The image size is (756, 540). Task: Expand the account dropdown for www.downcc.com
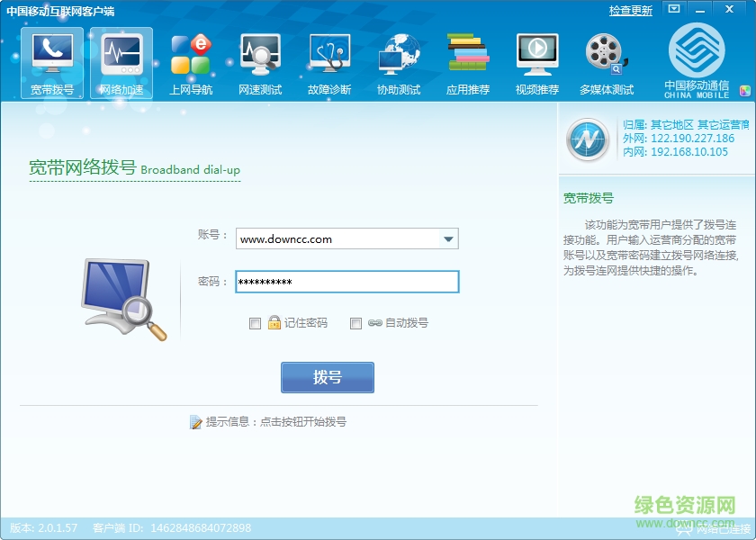point(448,238)
